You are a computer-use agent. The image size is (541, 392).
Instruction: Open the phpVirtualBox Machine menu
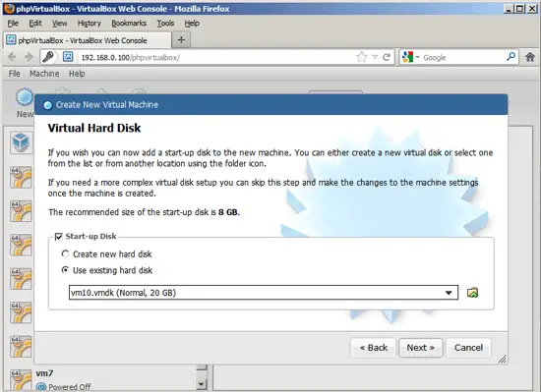44,74
